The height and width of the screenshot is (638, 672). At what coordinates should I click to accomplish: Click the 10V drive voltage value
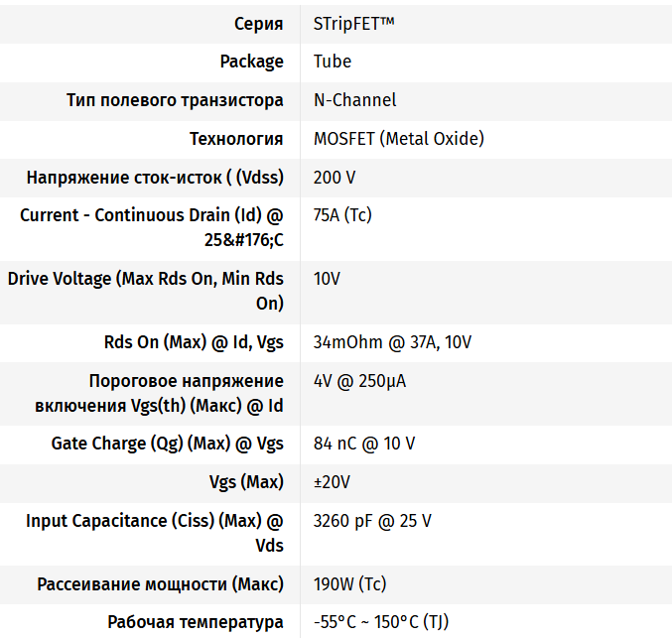tap(327, 279)
